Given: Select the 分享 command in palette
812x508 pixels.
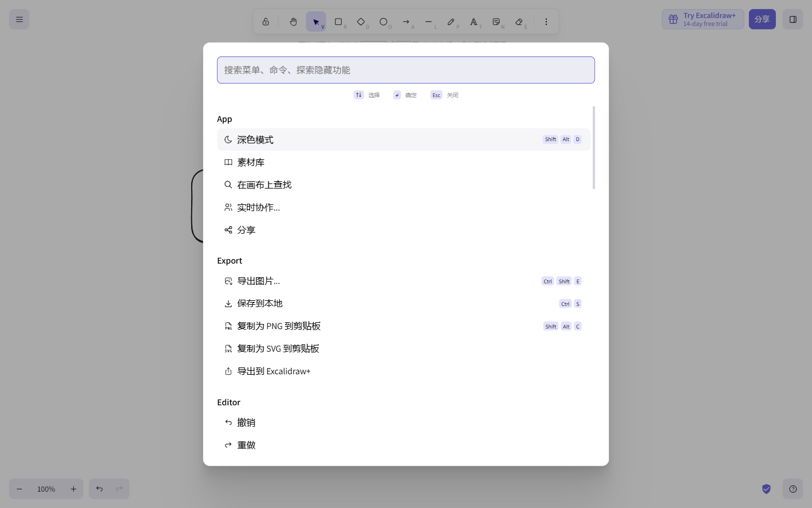Looking at the screenshot, I should pos(404,230).
